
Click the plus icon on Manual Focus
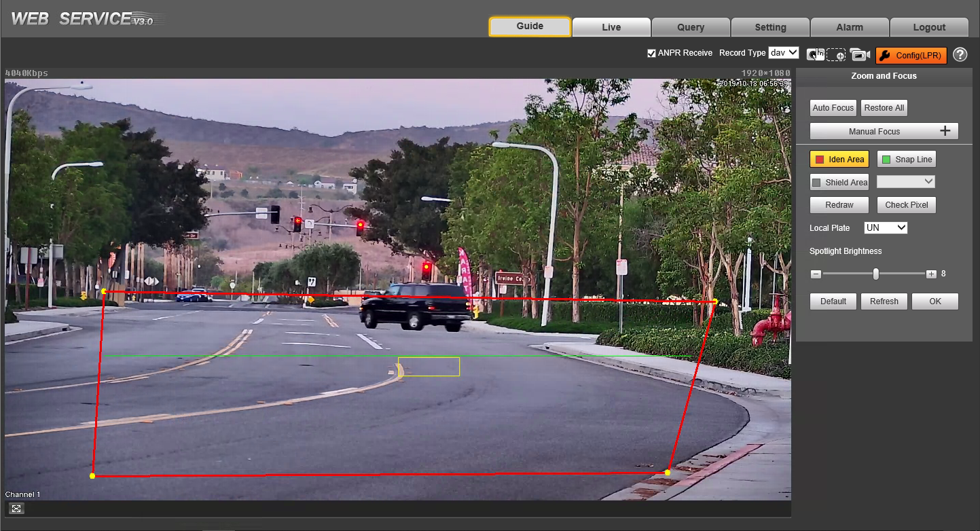(945, 131)
